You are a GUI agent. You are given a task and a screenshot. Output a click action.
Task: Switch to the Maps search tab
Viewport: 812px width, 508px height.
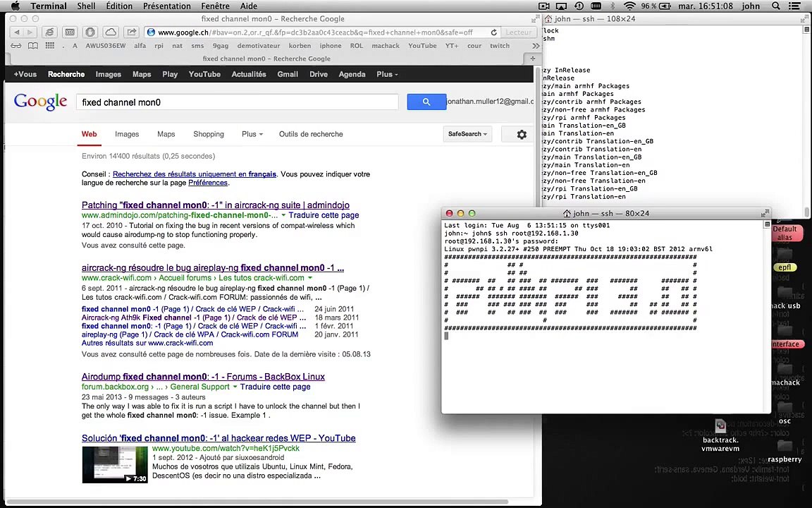coord(166,134)
